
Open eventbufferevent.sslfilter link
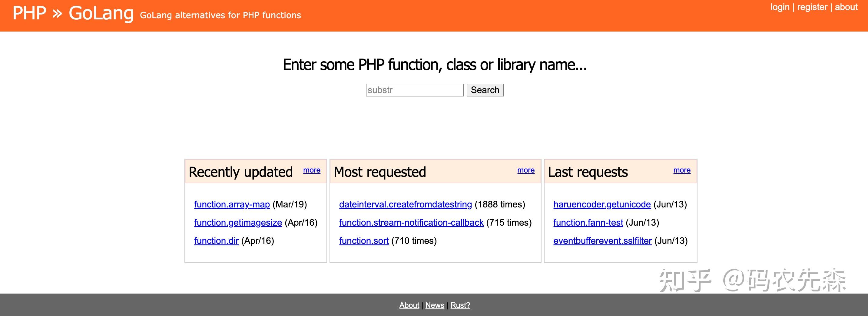[602, 241]
